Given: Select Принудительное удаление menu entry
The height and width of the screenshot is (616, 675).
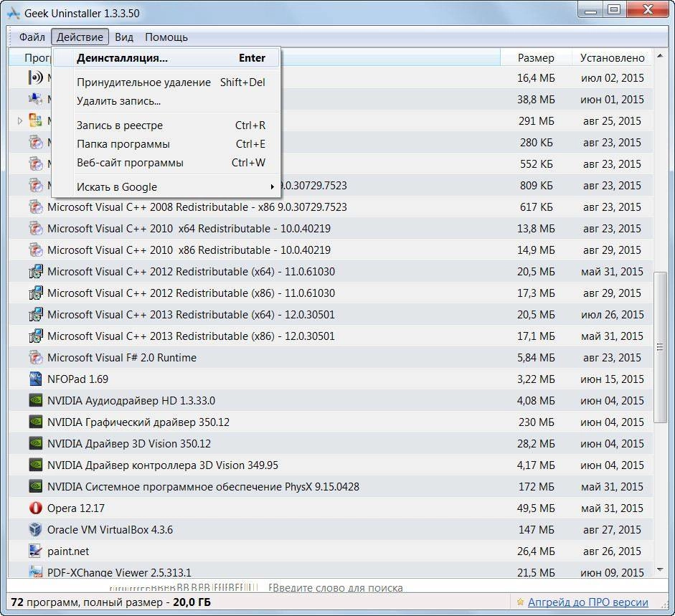Looking at the screenshot, I should (166, 82).
